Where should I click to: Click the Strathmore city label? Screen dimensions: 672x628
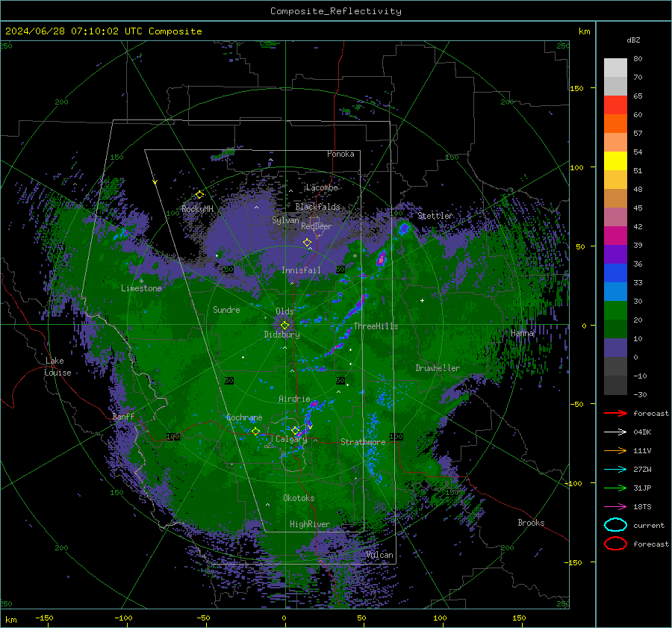coord(363,442)
